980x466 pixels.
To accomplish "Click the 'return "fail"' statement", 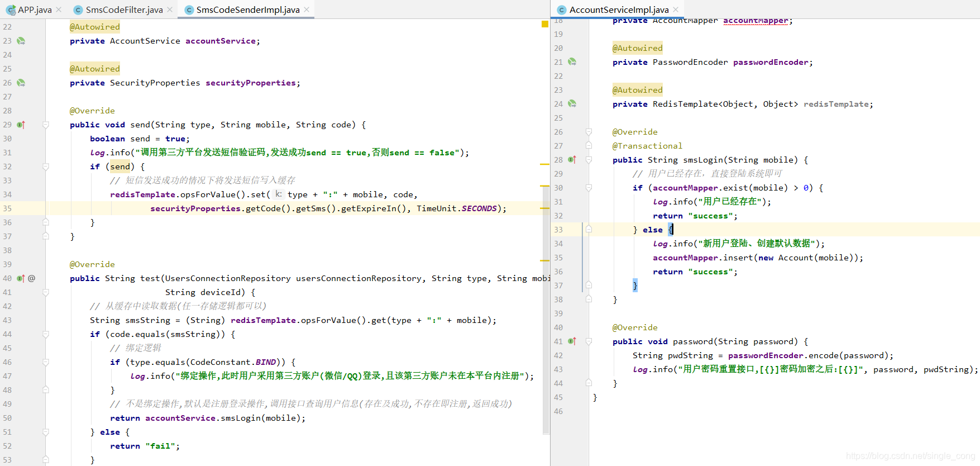I will pyautogui.click(x=145, y=446).
